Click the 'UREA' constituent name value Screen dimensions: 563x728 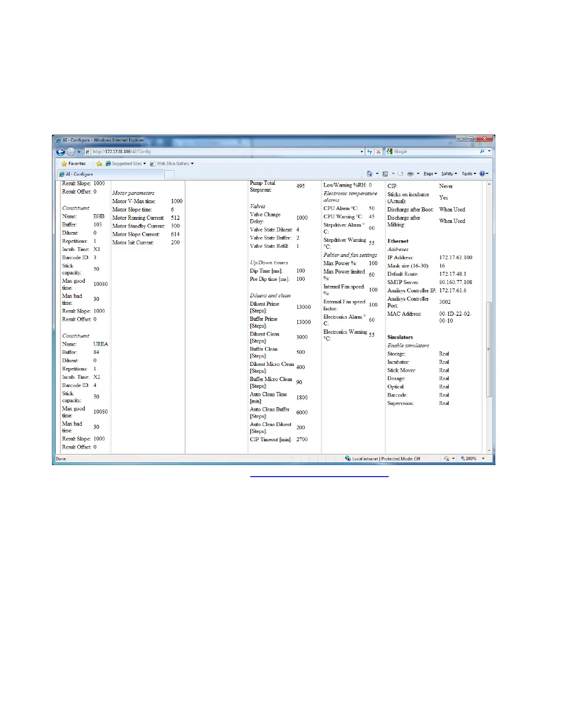(x=101, y=344)
